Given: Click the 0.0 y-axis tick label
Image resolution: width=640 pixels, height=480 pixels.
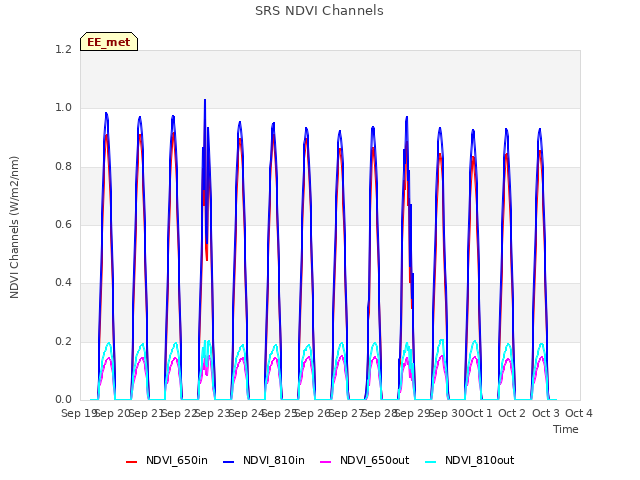Looking at the screenshot, I should (x=63, y=399).
